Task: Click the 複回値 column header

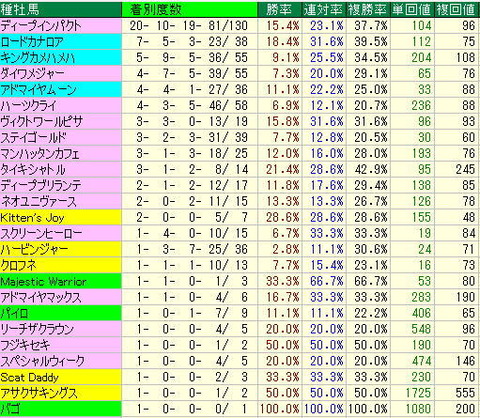Action: 456,9
